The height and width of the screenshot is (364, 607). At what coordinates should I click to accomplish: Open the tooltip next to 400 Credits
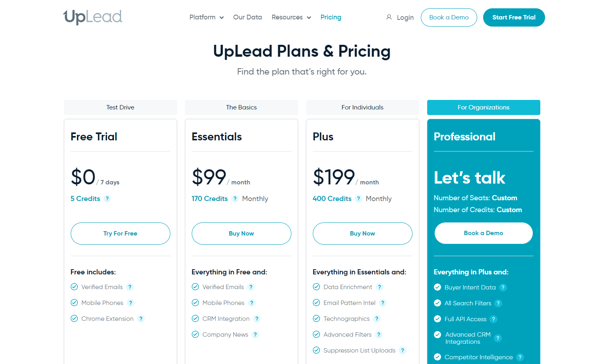coord(359,199)
